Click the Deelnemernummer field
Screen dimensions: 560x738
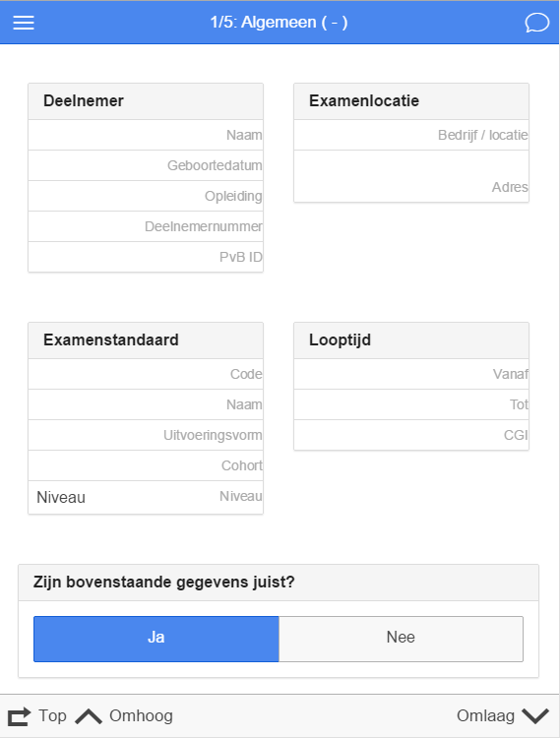point(146,226)
